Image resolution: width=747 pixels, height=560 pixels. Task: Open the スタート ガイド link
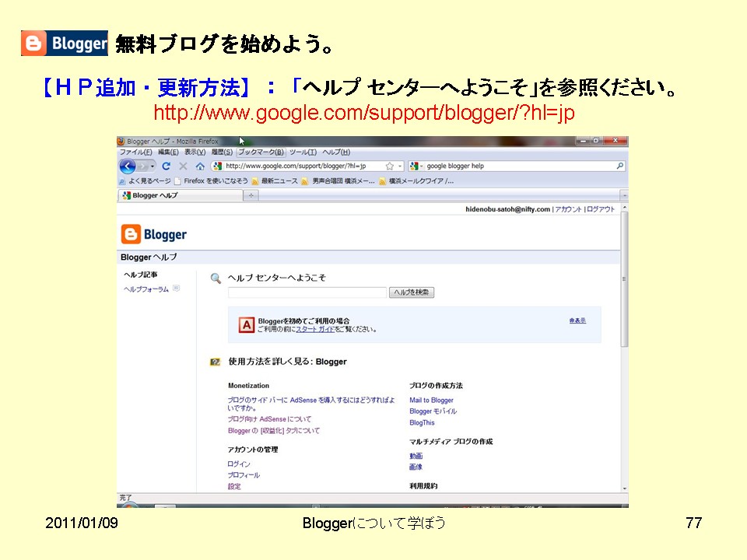314,328
